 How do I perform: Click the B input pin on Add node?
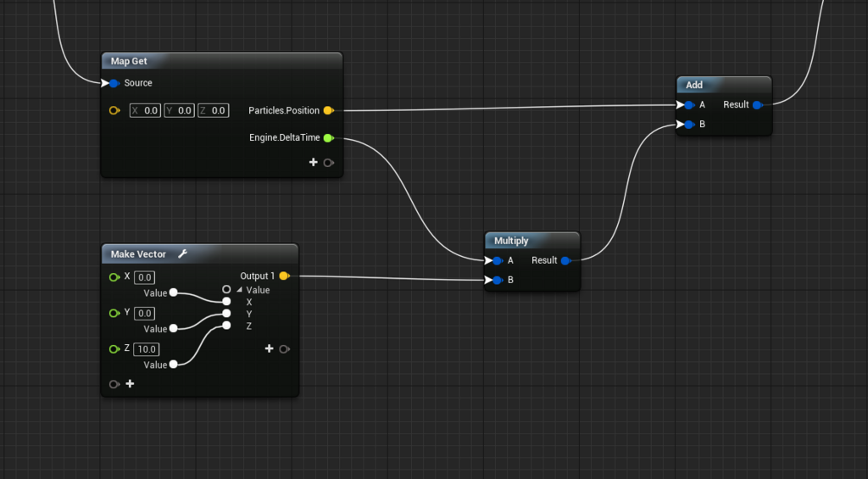coord(689,125)
